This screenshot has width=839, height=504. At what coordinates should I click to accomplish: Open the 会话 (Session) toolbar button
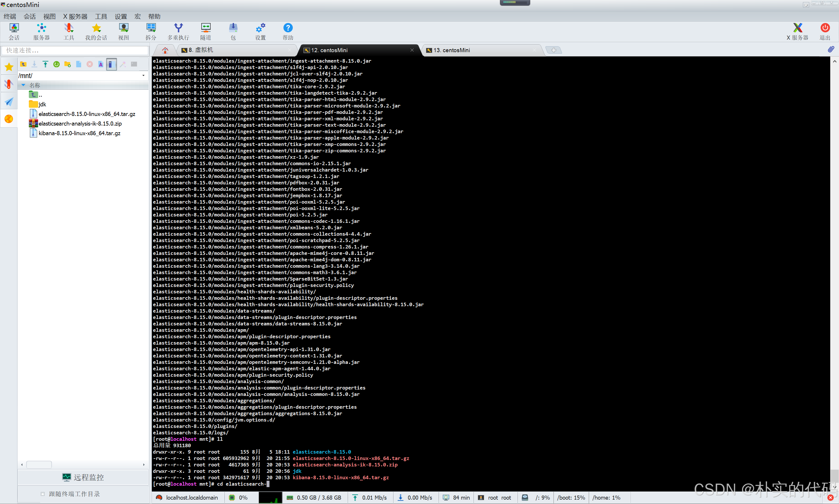click(14, 31)
